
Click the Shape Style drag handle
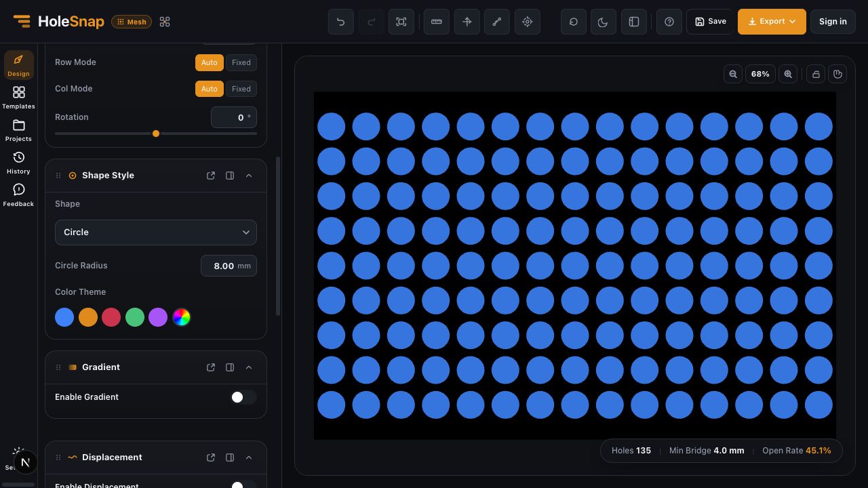[x=58, y=176]
